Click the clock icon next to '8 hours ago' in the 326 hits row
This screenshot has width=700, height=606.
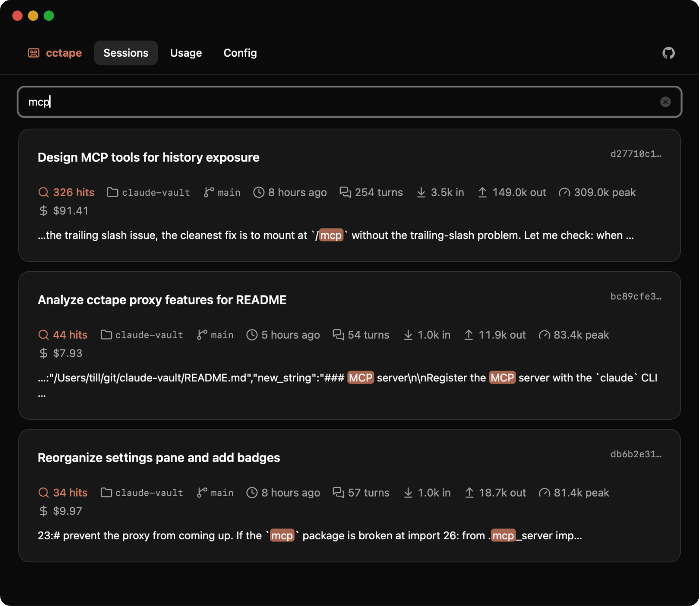[259, 192]
